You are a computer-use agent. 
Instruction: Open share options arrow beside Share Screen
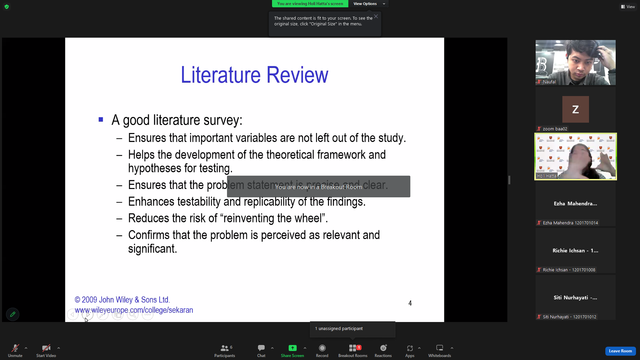point(304,348)
